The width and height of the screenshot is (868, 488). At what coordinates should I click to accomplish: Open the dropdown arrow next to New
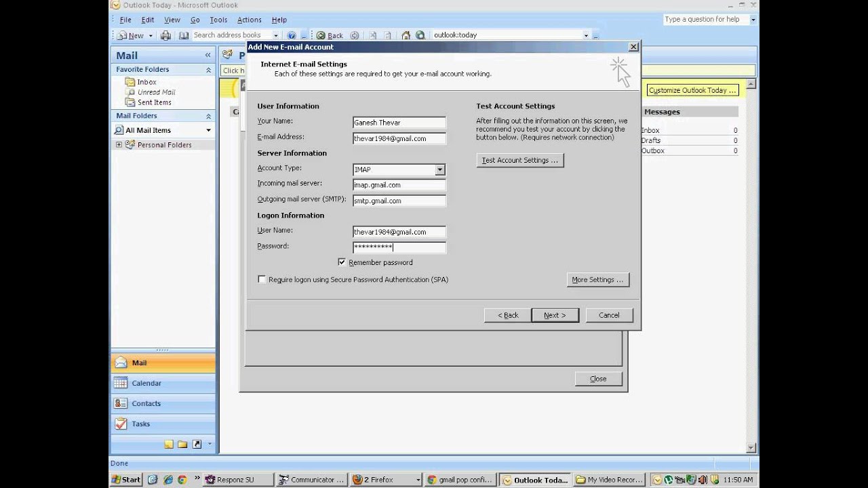pyautogui.click(x=151, y=35)
